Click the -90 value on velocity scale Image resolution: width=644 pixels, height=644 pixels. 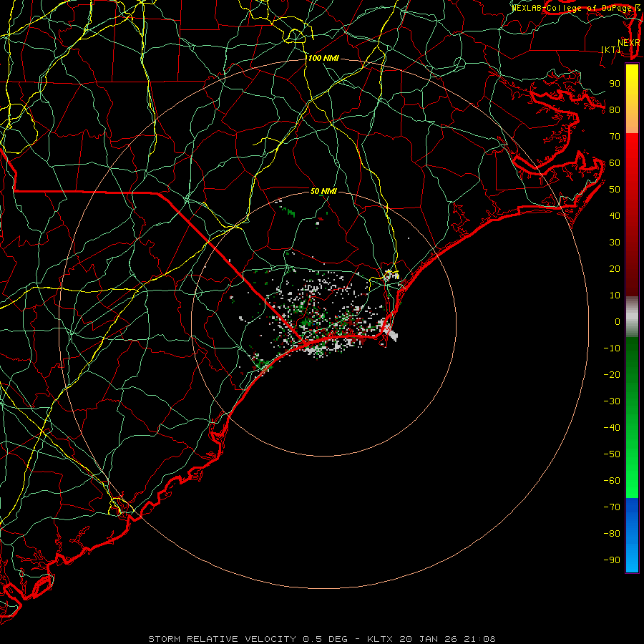(612, 560)
